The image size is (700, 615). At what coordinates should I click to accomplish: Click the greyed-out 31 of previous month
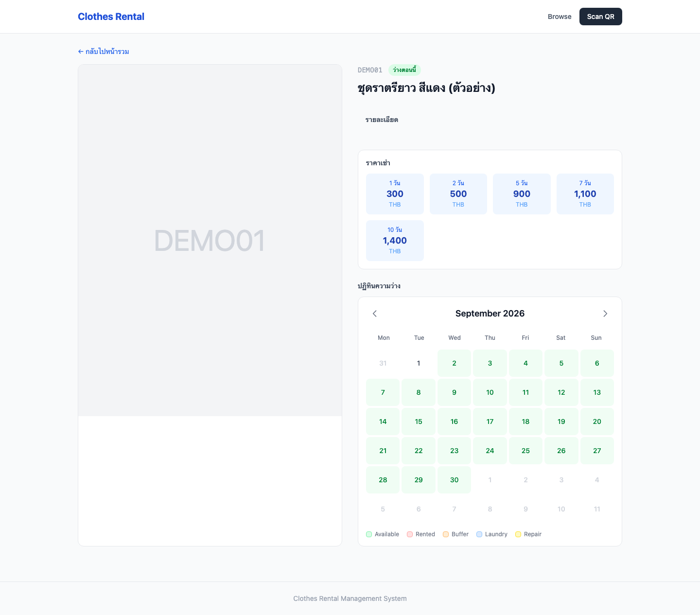point(383,363)
